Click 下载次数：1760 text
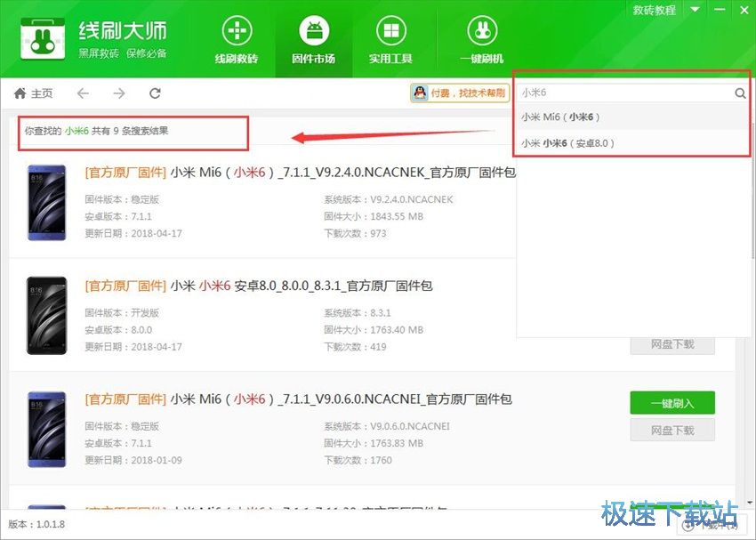The width and height of the screenshot is (756, 540). pos(358,460)
